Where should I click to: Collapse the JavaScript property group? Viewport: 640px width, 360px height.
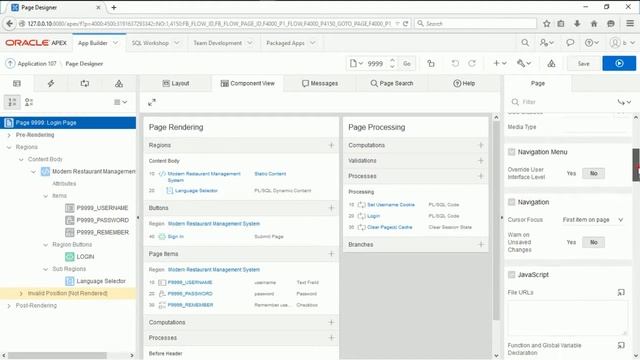pyautogui.click(x=511, y=275)
